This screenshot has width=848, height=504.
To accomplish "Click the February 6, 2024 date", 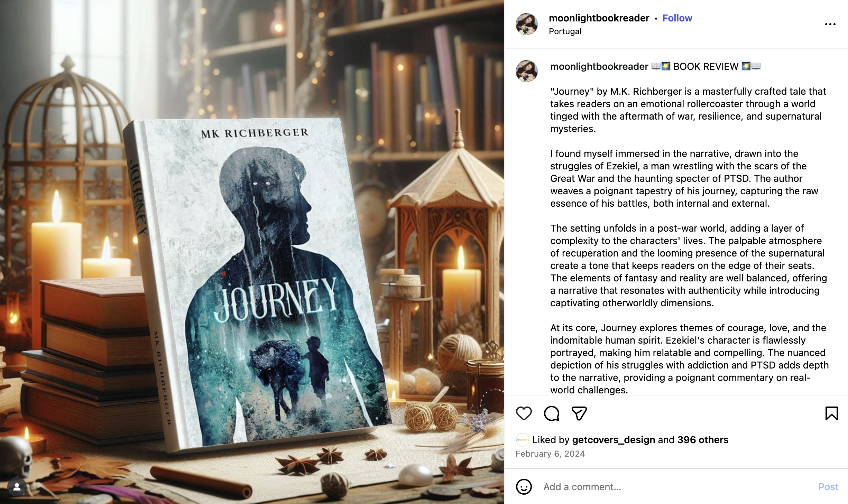I will coord(550,454).
